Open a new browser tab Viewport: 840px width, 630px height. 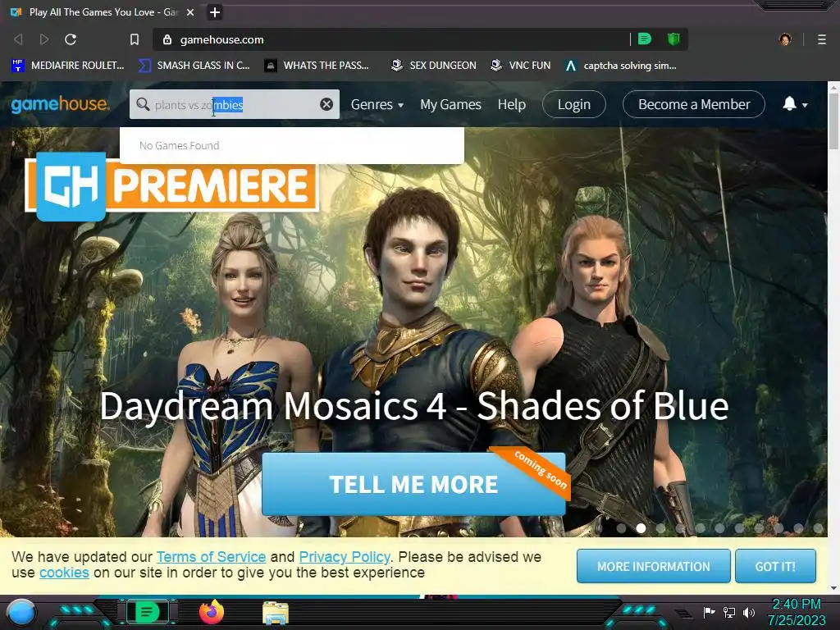tap(215, 12)
